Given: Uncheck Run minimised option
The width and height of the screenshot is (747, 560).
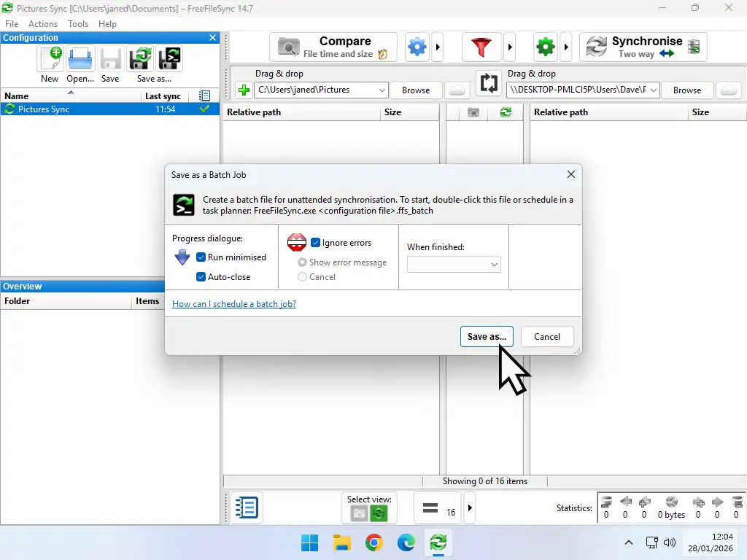Looking at the screenshot, I should point(201,257).
